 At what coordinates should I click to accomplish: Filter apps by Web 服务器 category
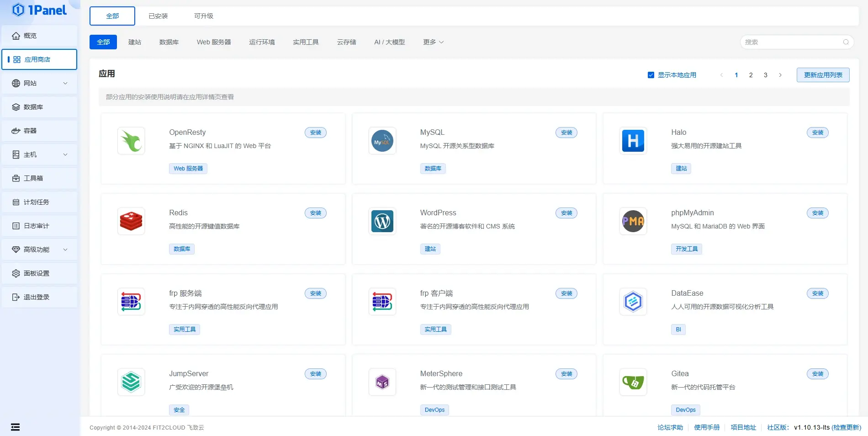(x=214, y=42)
